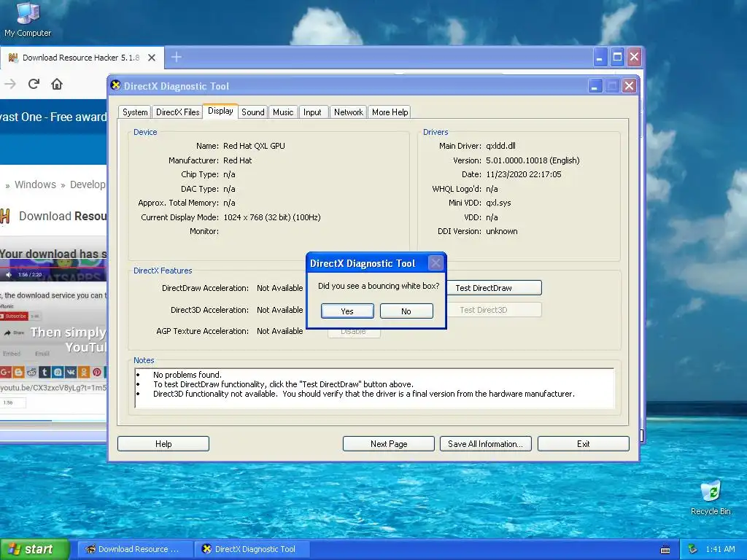Minimize the DirectX Diagnostic Tool window
This screenshot has height=560, width=747.
595,86
